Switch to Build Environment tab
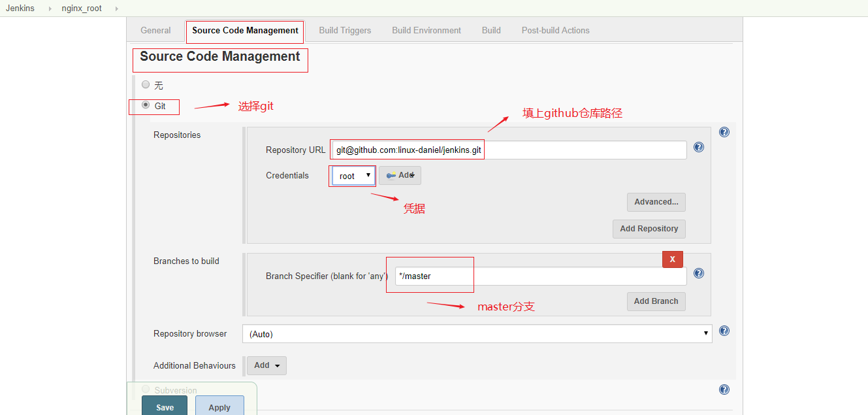This screenshot has width=868, height=415. pyautogui.click(x=426, y=30)
